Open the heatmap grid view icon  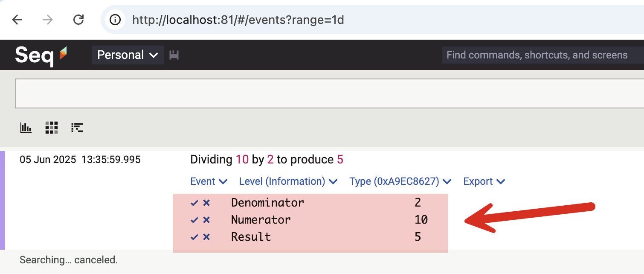pos(52,127)
